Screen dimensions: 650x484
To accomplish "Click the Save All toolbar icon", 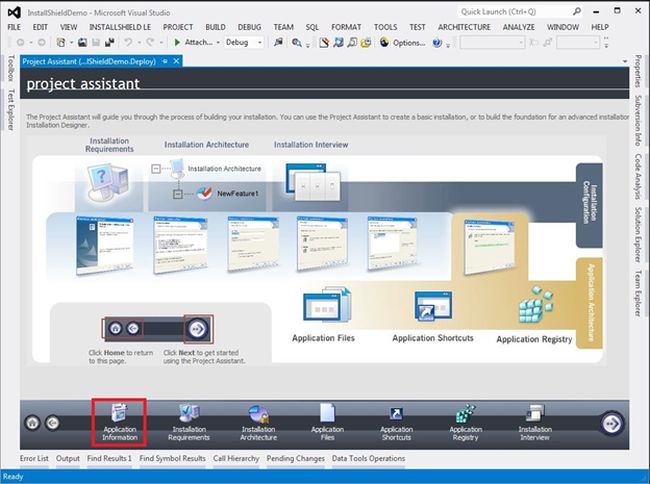I will [x=110, y=42].
